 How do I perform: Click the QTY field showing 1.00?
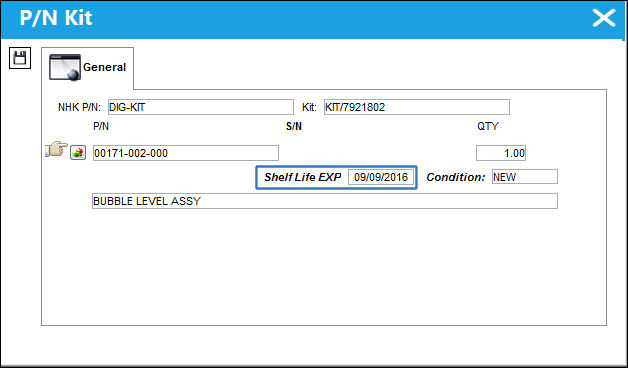pos(501,153)
